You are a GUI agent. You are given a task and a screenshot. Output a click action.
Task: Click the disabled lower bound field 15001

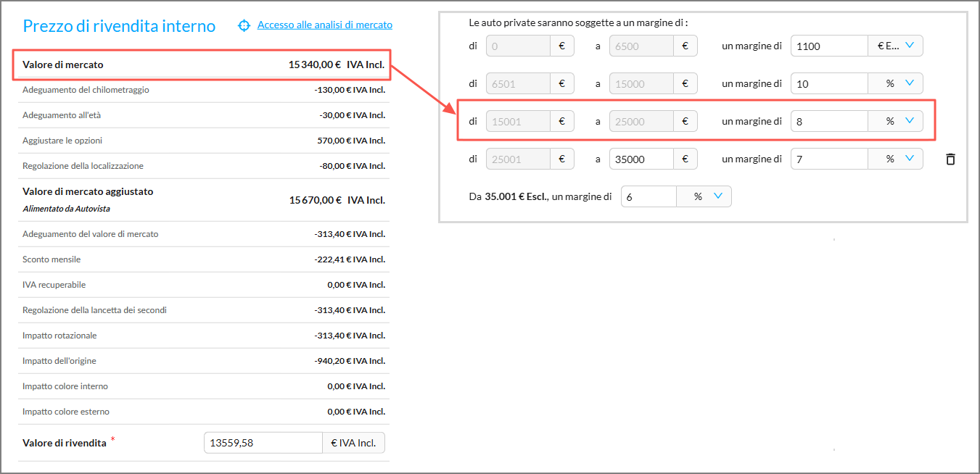[x=518, y=122]
